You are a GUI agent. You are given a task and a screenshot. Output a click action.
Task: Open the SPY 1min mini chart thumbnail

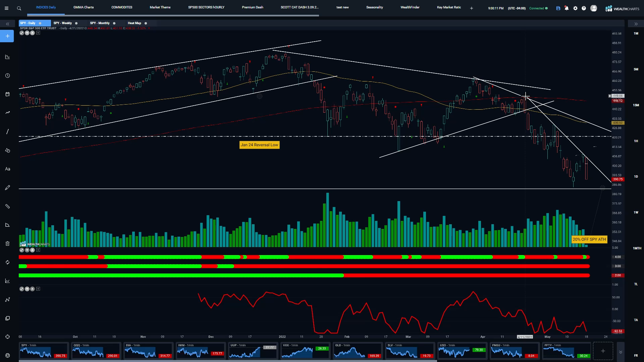[44, 351]
